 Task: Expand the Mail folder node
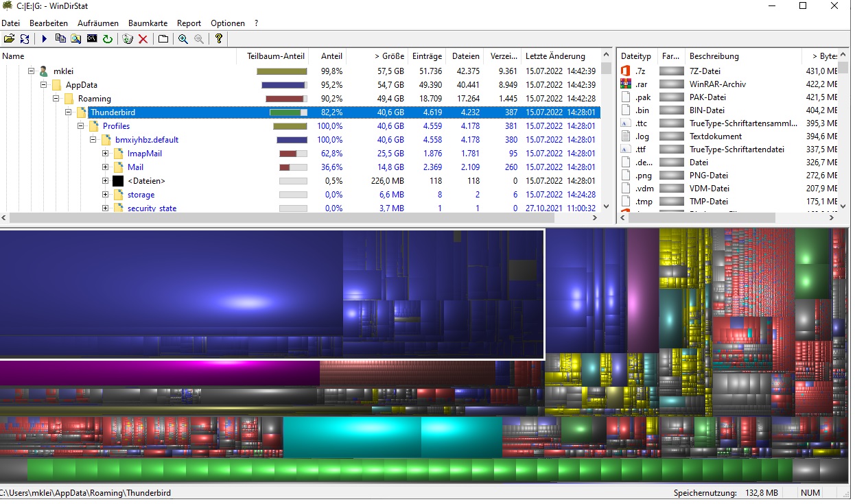click(x=105, y=167)
